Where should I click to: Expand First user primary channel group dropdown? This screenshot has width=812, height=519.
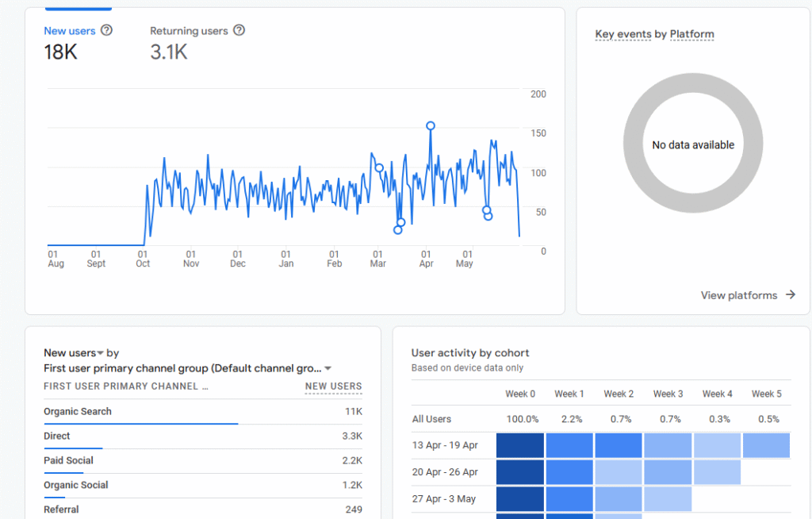(x=328, y=368)
